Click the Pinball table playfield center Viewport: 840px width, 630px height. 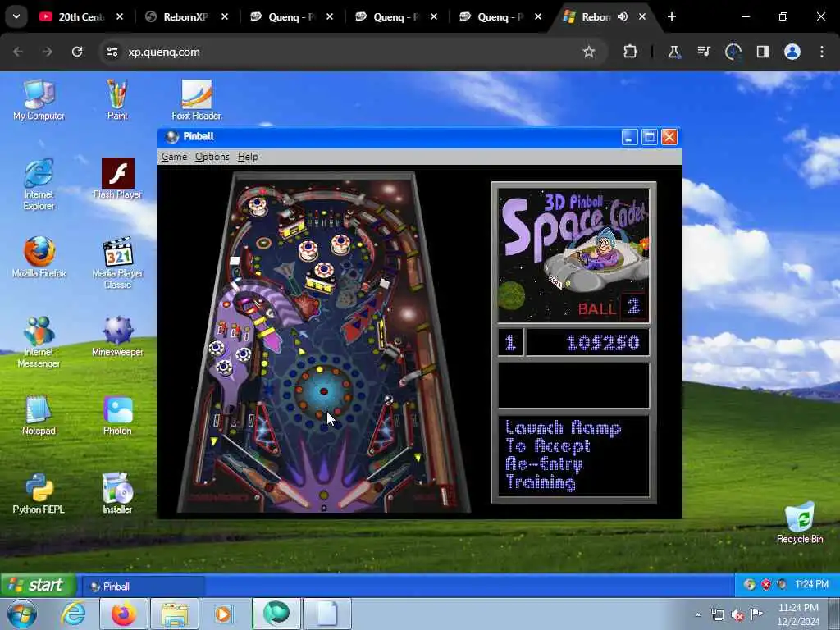[x=323, y=343]
